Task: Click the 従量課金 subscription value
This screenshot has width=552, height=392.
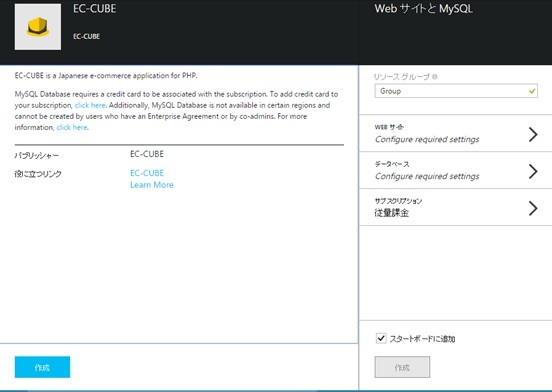Action: pyautogui.click(x=391, y=213)
